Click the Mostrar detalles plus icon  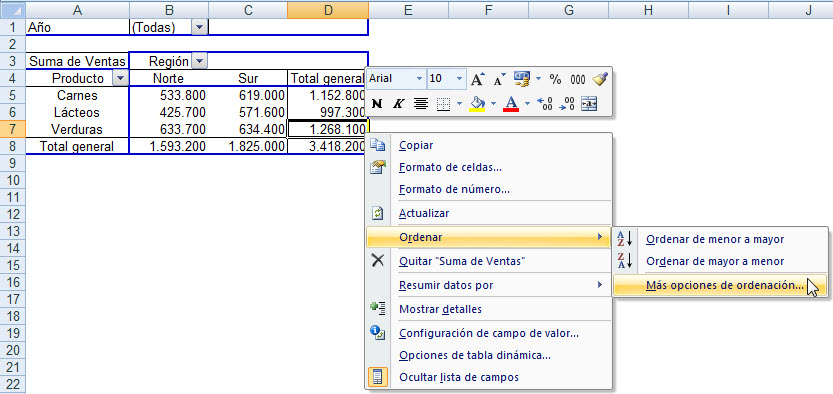[x=377, y=309]
